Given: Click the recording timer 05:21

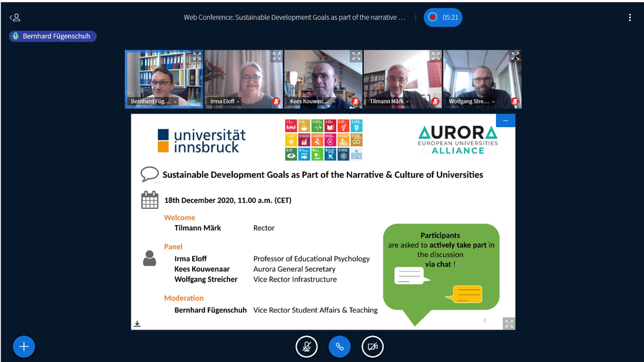Looking at the screenshot, I should (x=451, y=18).
